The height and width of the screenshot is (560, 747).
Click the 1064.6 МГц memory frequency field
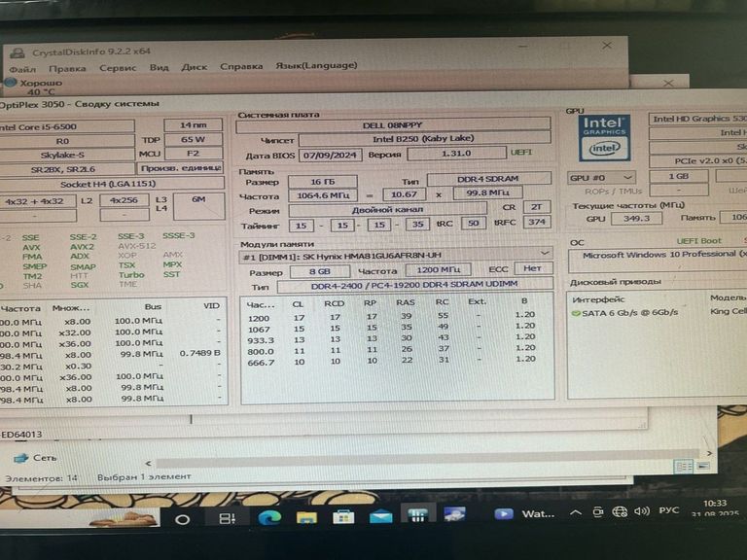pyautogui.click(x=323, y=195)
